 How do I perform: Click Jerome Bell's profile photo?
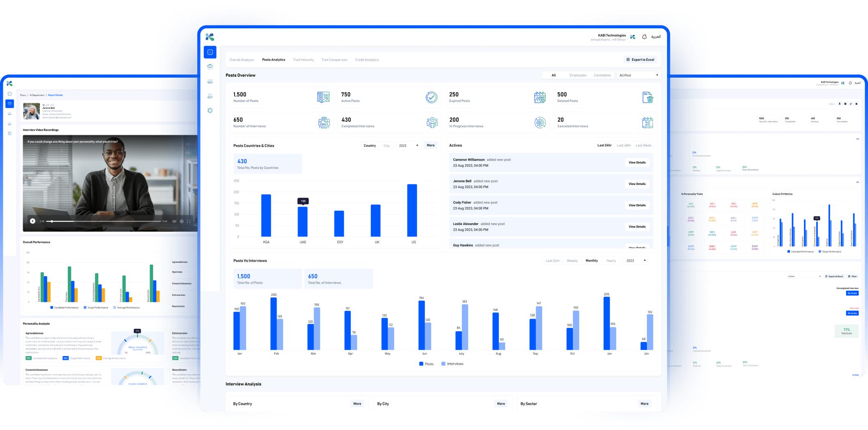click(31, 111)
